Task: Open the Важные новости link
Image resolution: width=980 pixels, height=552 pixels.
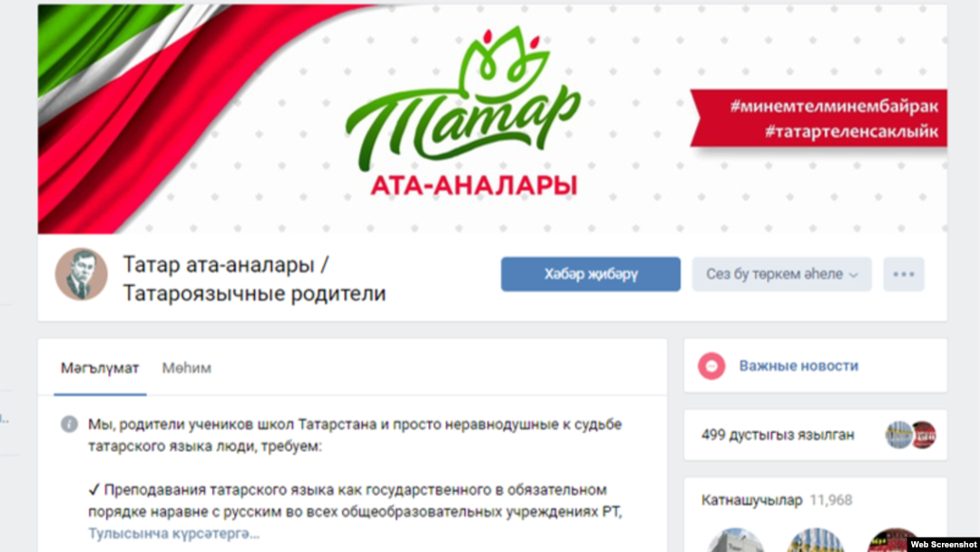Action: tap(799, 366)
